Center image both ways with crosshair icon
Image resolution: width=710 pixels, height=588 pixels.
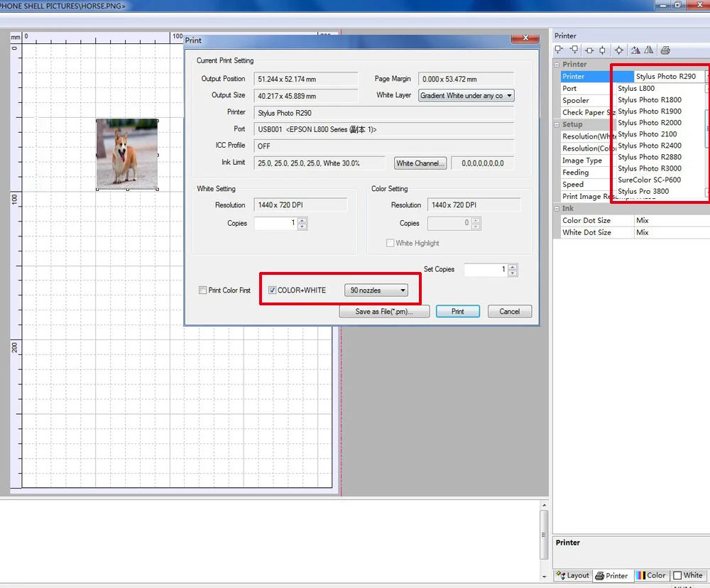(619, 50)
